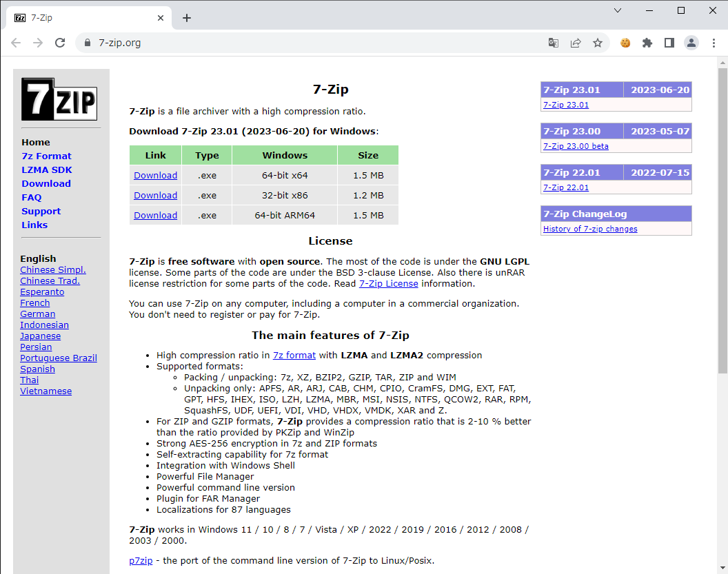Bookmark this page with the star icon
Image resolution: width=728 pixels, height=574 pixels.
pos(598,43)
